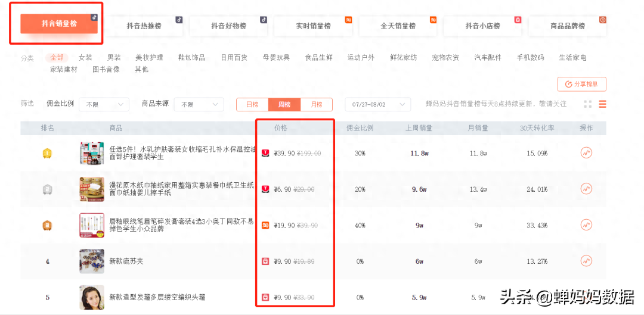Open product title 新款流苏夹
644x315 pixels.
(x=126, y=261)
